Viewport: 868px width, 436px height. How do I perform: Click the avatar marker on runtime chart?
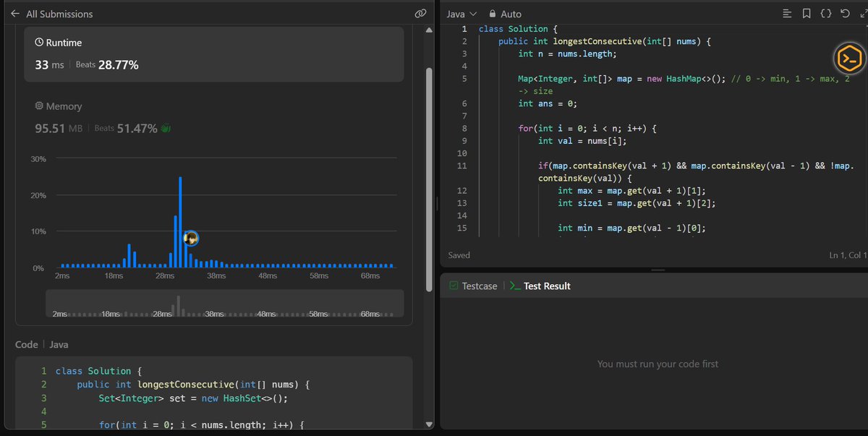coord(191,238)
